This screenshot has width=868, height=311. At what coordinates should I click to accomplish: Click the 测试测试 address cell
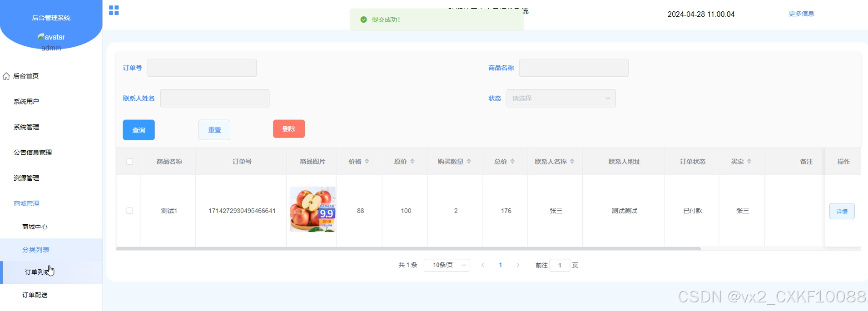pos(624,211)
